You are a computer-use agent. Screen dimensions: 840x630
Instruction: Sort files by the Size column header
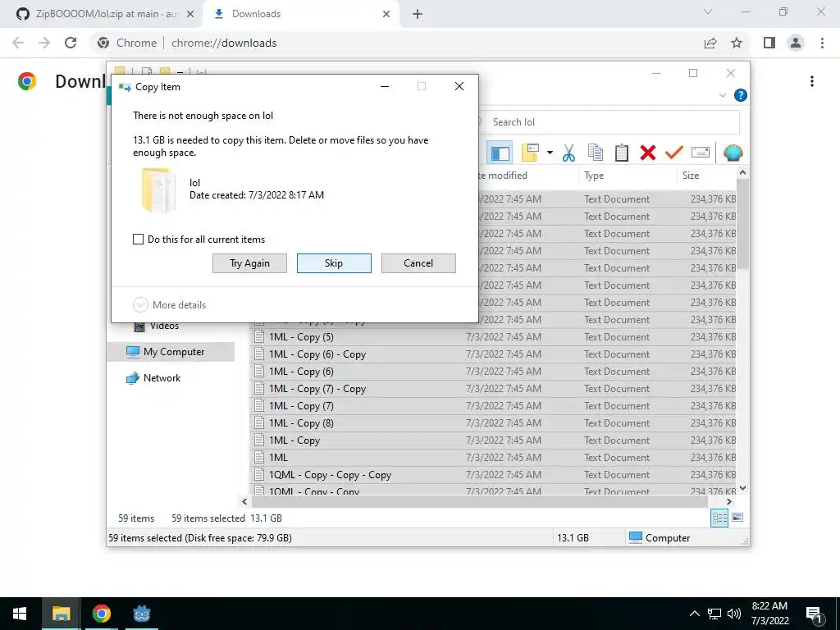click(706, 176)
